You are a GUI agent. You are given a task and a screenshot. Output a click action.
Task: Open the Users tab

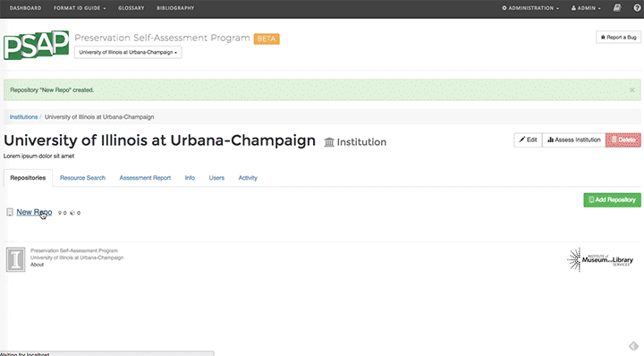point(216,178)
